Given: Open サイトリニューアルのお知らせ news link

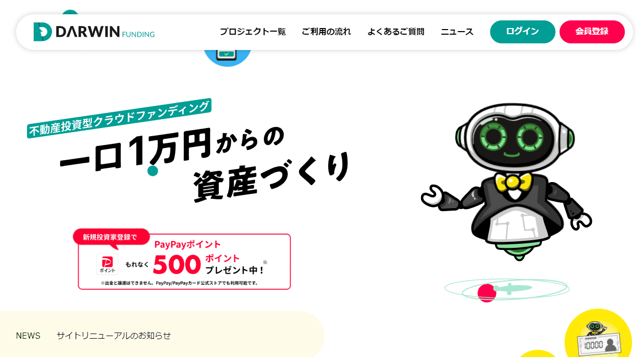Looking at the screenshot, I should click(114, 336).
